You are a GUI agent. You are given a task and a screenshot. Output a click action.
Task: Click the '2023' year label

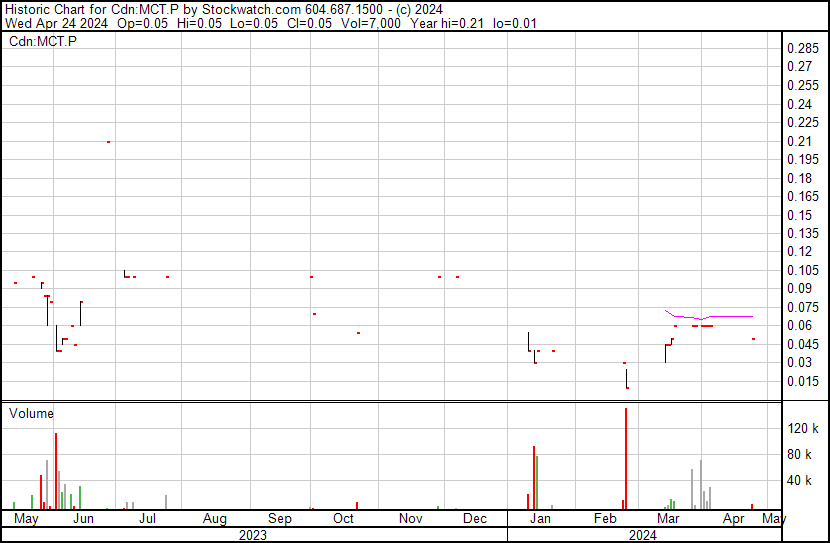(x=252, y=535)
